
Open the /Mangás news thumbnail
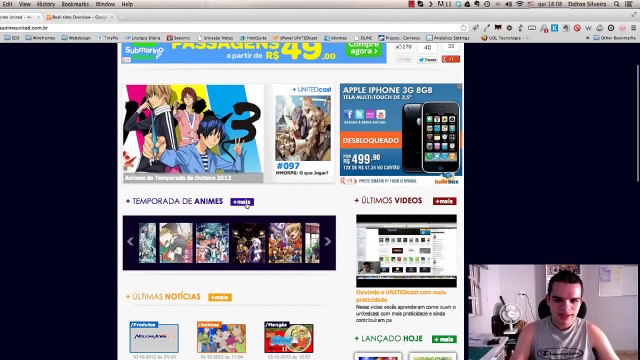(x=289, y=337)
